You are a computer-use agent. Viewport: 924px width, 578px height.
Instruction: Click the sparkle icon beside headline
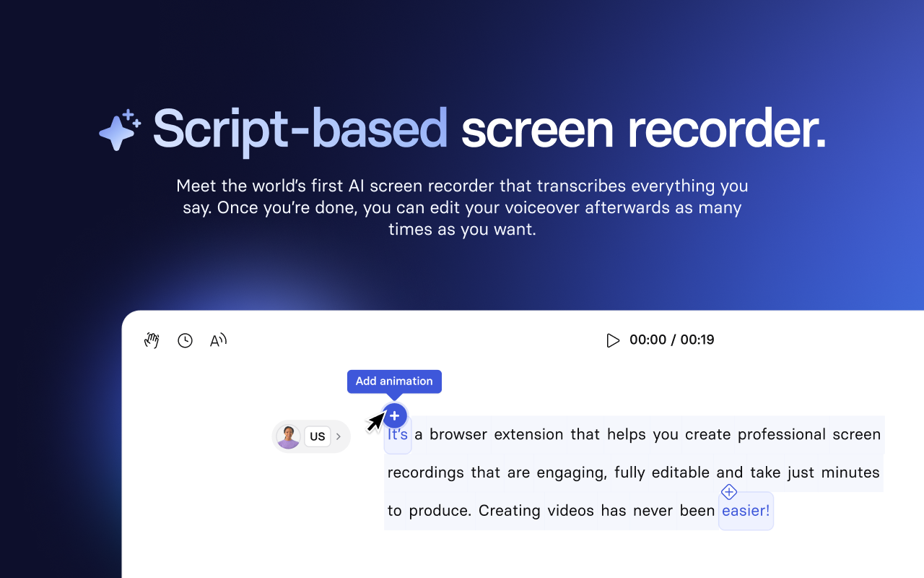click(x=120, y=130)
